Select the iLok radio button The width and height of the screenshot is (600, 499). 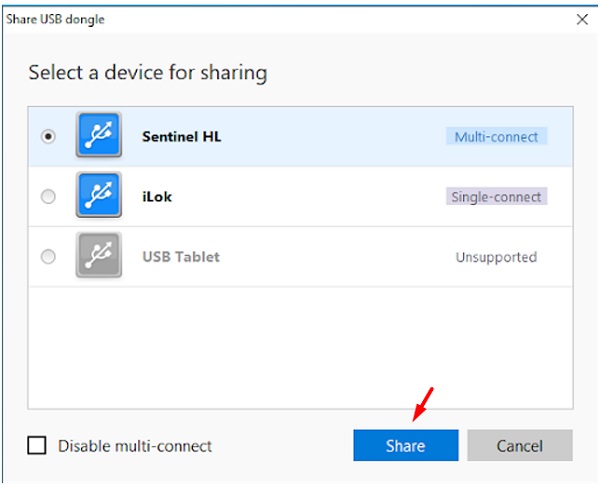(48, 196)
